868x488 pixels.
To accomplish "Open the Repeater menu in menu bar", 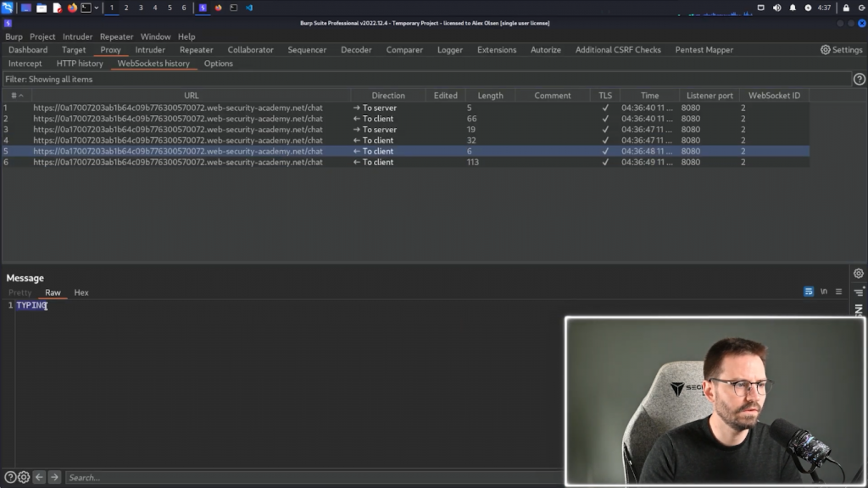I will (x=116, y=36).
